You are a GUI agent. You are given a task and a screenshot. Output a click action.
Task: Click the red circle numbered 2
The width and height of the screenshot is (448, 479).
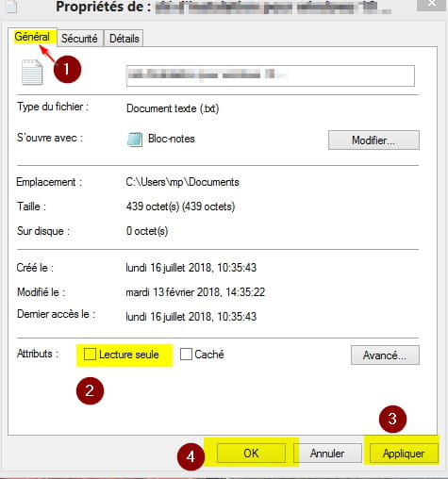(x=90, y=390)
